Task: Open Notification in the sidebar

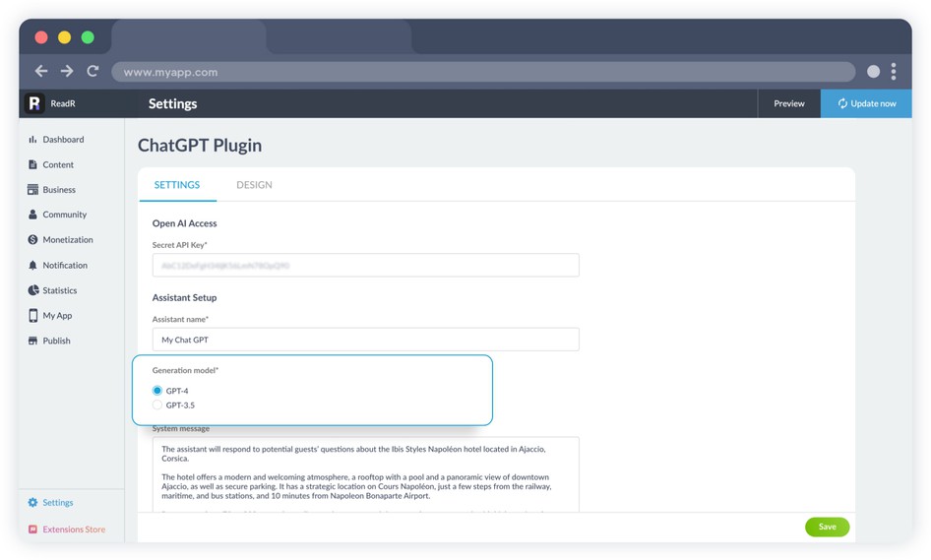Action: click(x=65, y=265)
